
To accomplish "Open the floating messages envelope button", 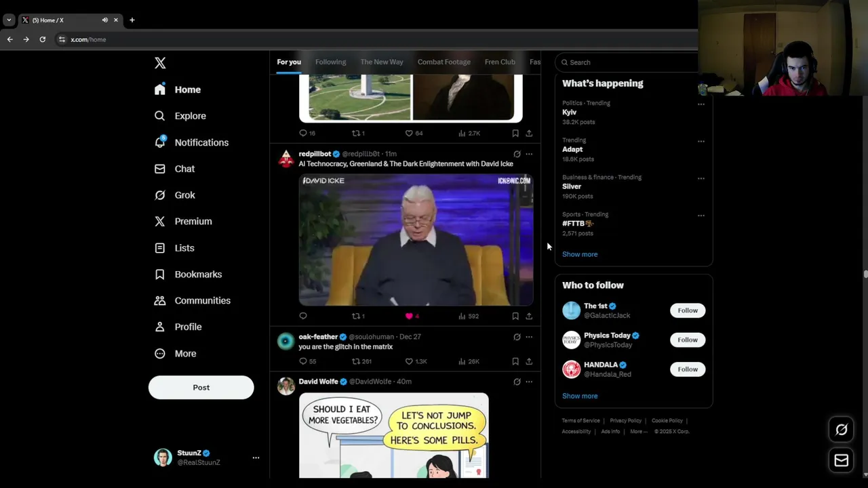I will tap(842, 460).
